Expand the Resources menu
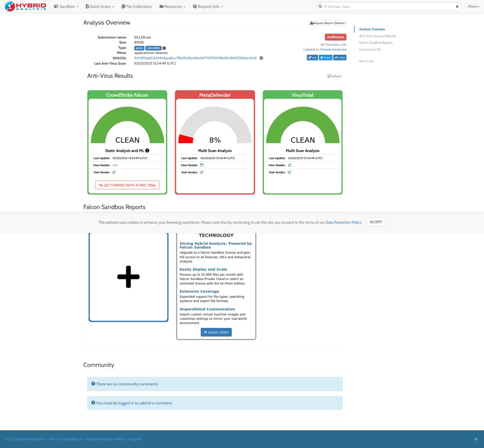 coord(172,6)
